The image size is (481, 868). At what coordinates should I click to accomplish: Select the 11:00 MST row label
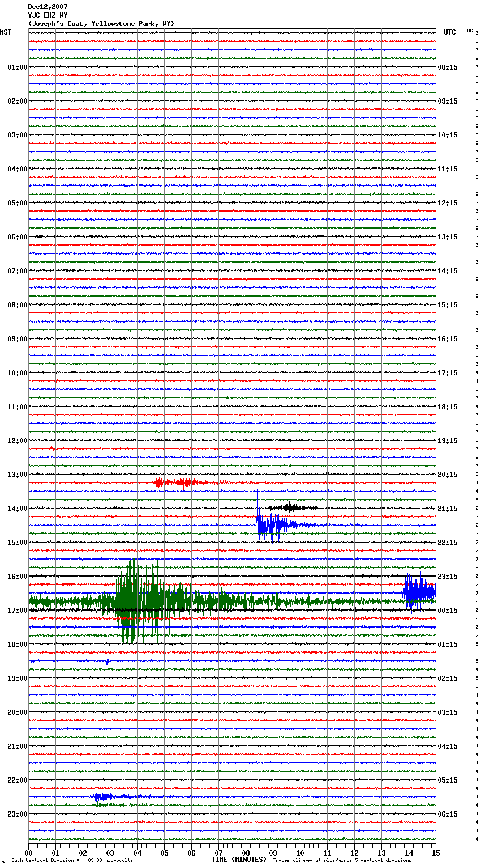pyautogui.click(x=18, y=407)
